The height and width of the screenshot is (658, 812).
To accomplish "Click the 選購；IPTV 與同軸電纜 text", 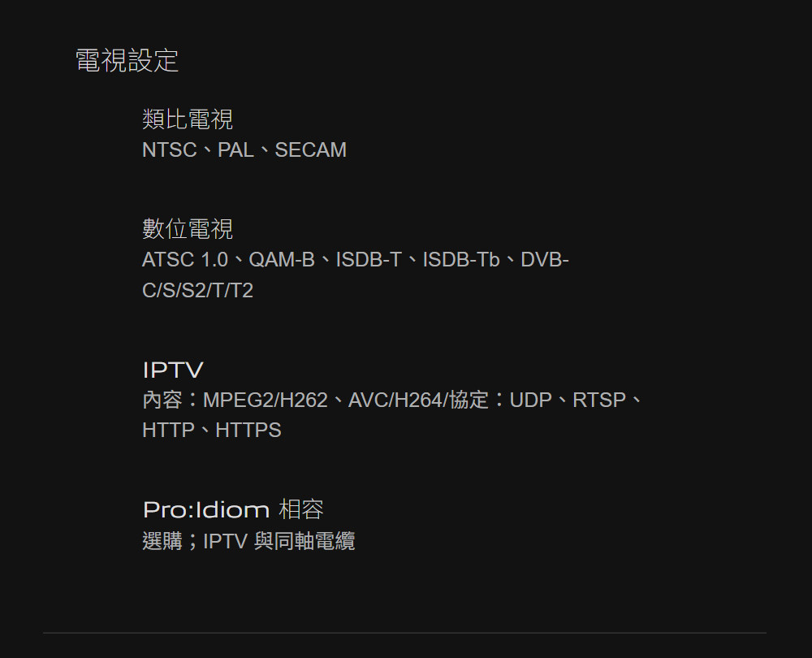I will [248, 541].
